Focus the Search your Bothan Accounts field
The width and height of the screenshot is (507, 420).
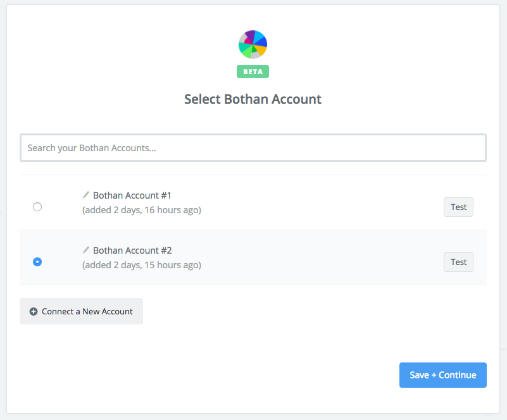pyautogui.click(x=253, y=148)
